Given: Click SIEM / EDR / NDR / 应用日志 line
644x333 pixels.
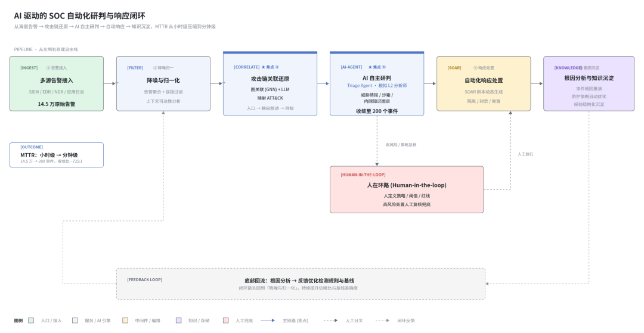Looking at the screenshot, I should pos(57,92).
